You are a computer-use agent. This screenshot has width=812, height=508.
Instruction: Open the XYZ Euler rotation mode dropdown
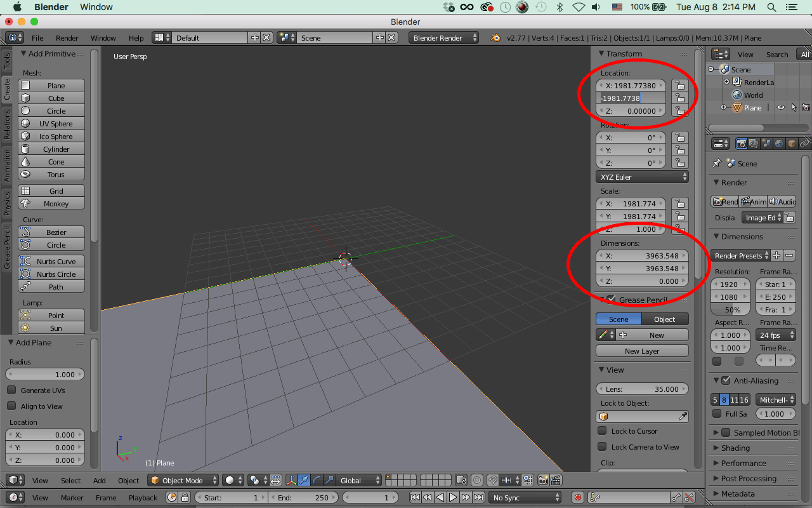(x=642, y=177)
